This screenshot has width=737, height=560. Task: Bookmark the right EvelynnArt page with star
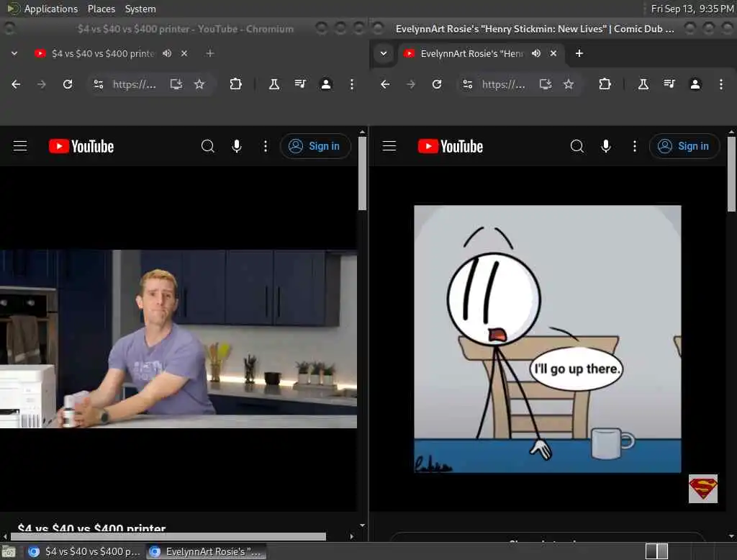coord(569,84)
